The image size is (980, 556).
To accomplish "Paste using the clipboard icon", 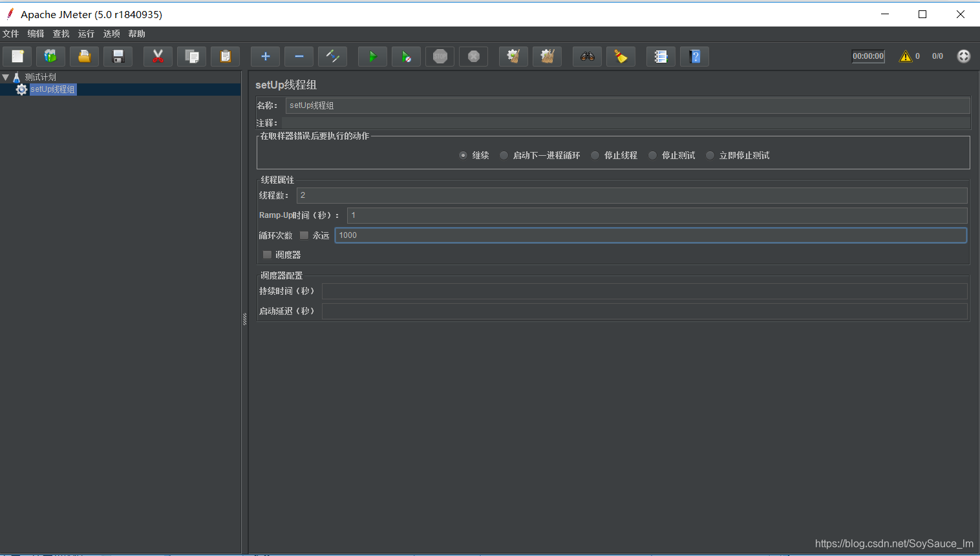I will [x=226, y=57].
